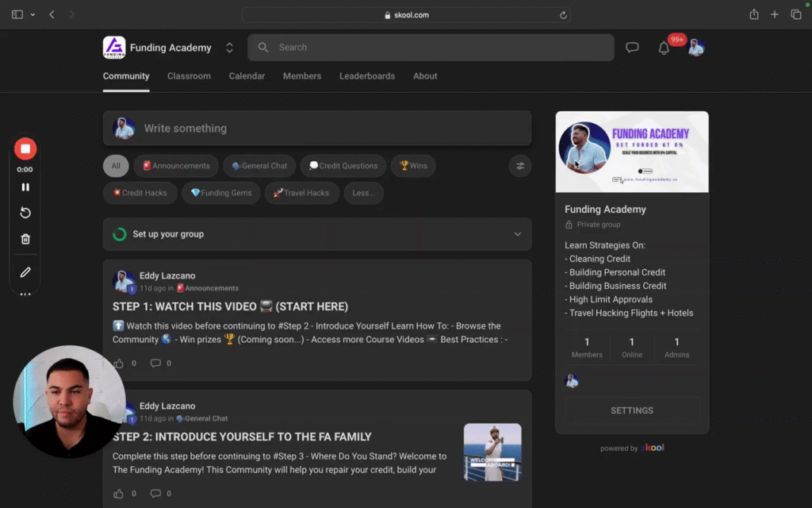The height and width of the screenshot is (508, 812).
Task: Open notifications via the bell icon
Action: click(x=665, y=48)
